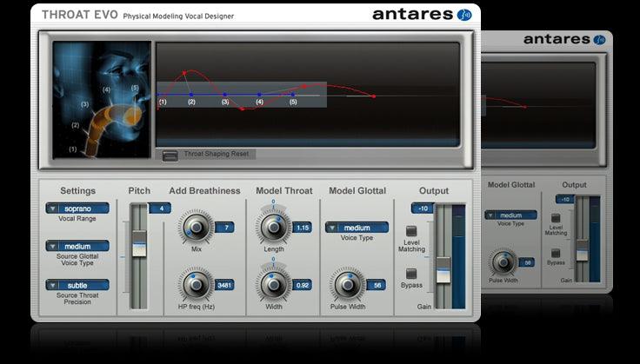Click the red curve low point near (3)
The height and width of the screenshot is (364, 640).
tap(242, 109)
